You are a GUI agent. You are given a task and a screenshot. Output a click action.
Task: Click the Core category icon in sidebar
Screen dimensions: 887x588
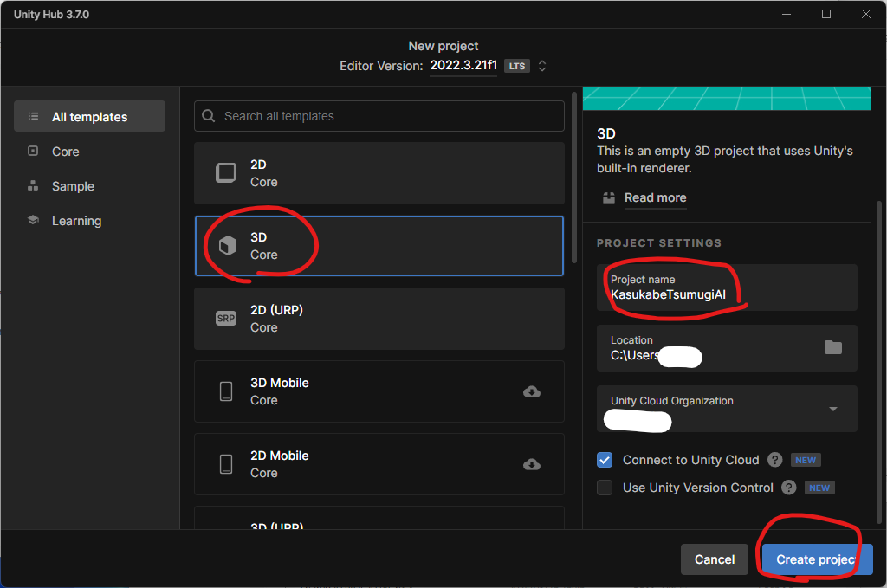tap(34, 151)
